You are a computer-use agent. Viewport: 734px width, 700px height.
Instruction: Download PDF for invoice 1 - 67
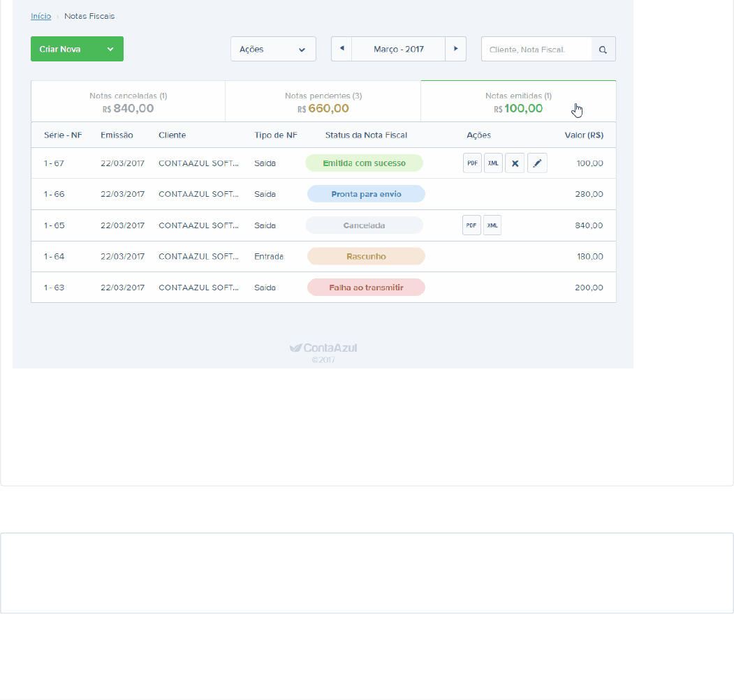click(472, 163)
